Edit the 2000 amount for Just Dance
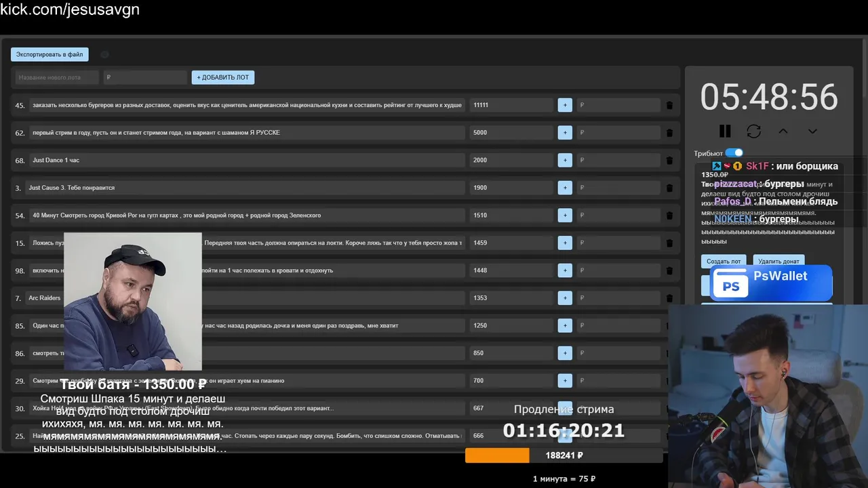 (511, 160)
